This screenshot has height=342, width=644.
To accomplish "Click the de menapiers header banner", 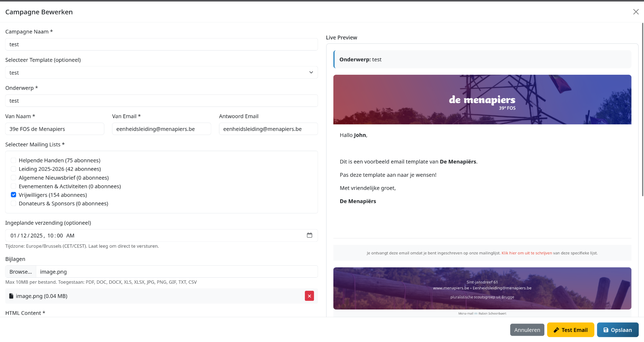I will point(482,100).
